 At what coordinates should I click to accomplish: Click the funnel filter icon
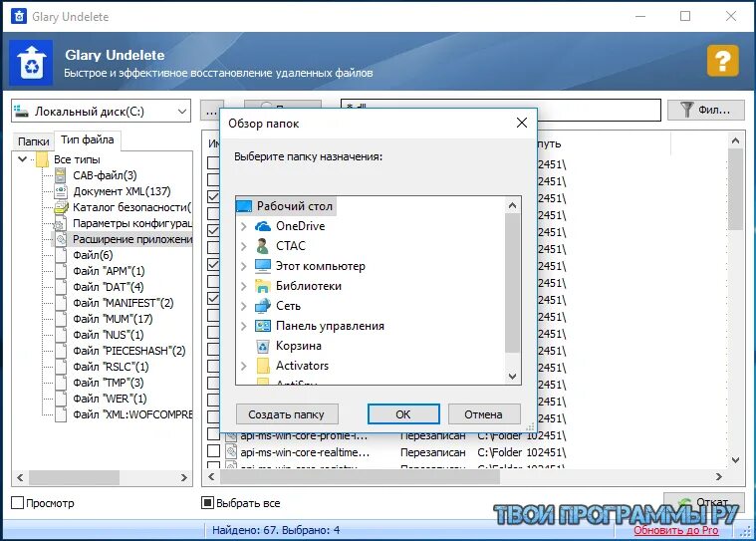[686, 110]
